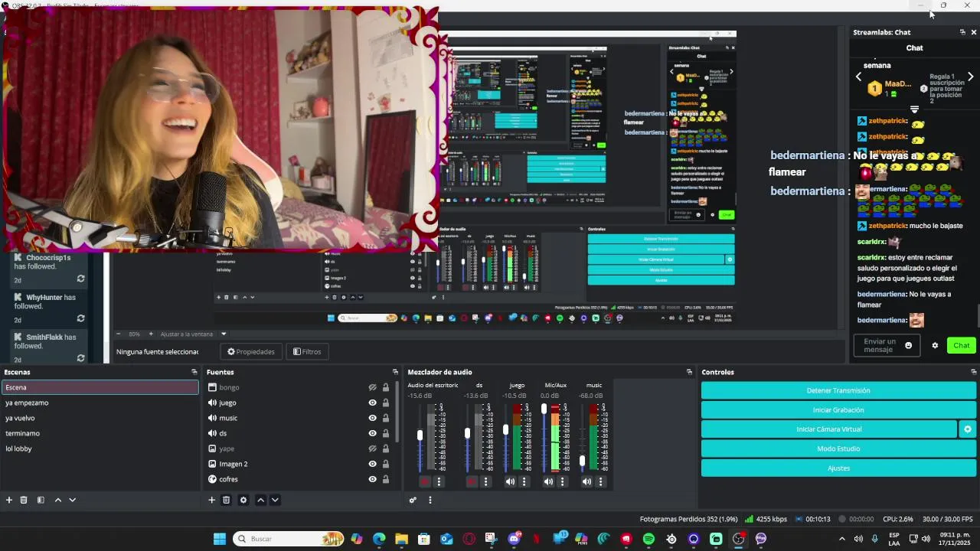Mute the music audio channel
Viewport: 980px width, 551px height.
click(x=586, y=481)
